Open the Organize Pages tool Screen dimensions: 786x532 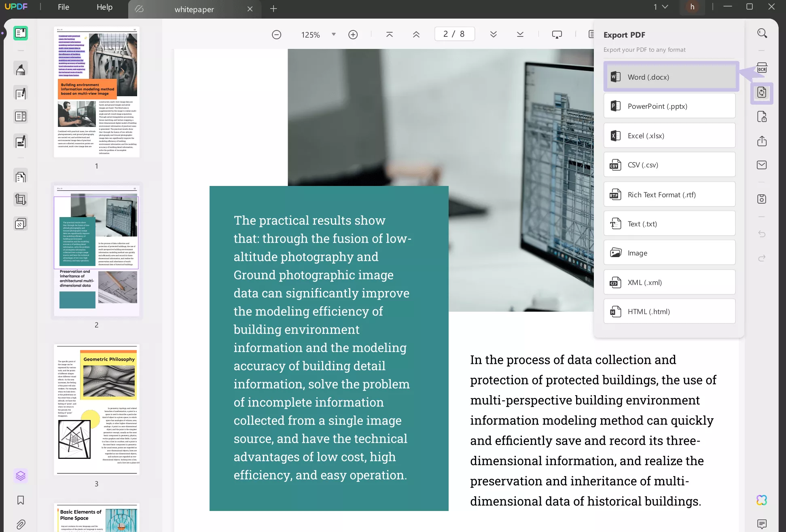point(21,117)
